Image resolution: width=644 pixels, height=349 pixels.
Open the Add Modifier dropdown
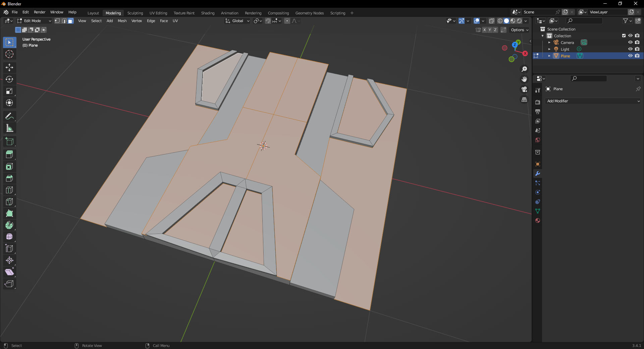(593, 101)
